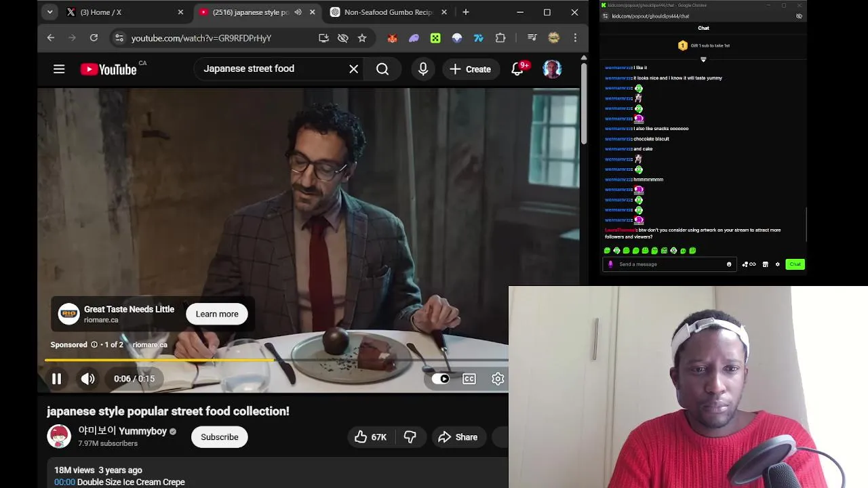This screenshot has height=488, width=868.
Task: Open the Chrome media controls icon
Action: [532, 38]
